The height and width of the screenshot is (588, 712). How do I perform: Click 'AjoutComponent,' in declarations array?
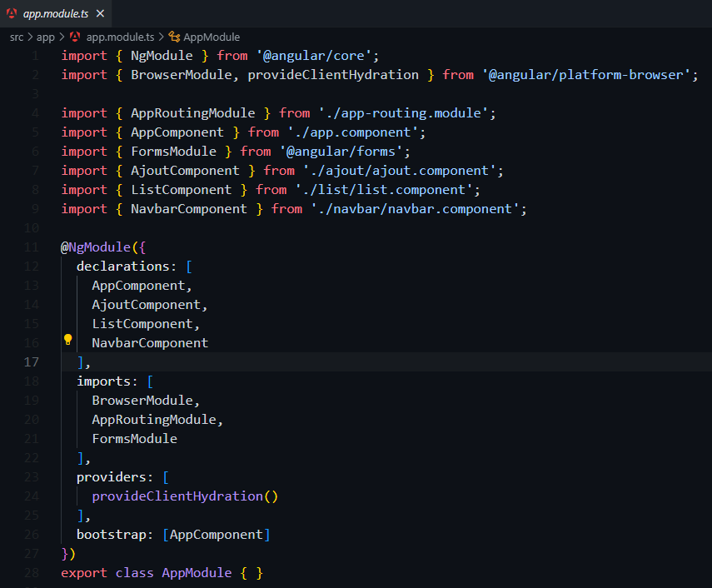click(150, 305)
